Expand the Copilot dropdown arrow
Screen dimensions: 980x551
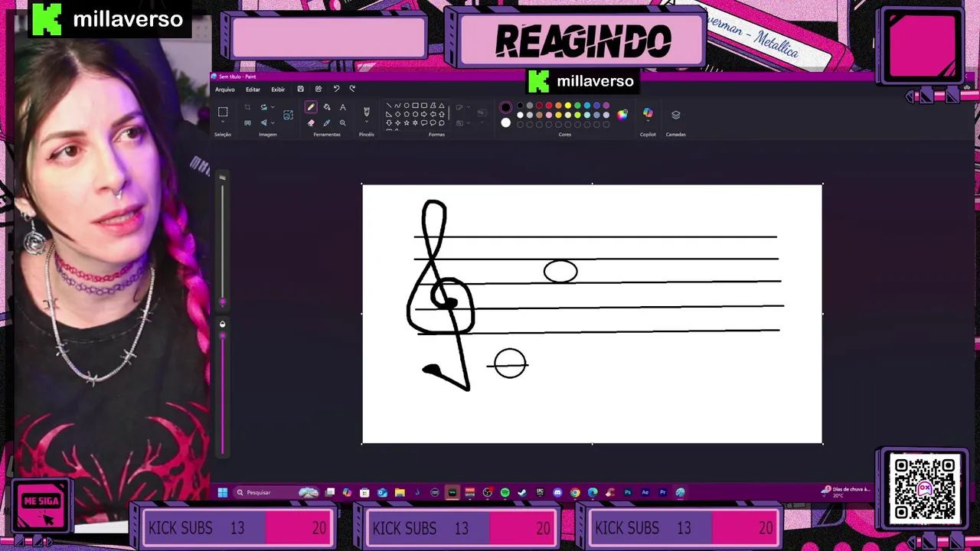[648, 122]
